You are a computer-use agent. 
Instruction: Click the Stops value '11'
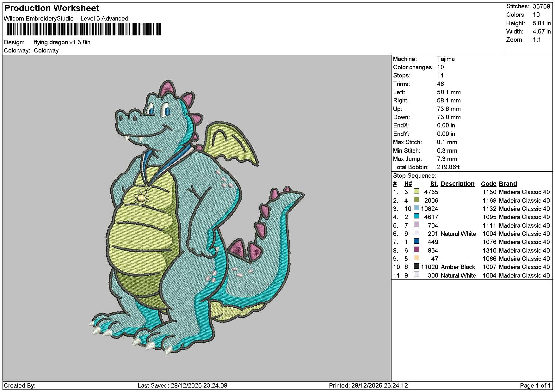[x=440, y=75]
